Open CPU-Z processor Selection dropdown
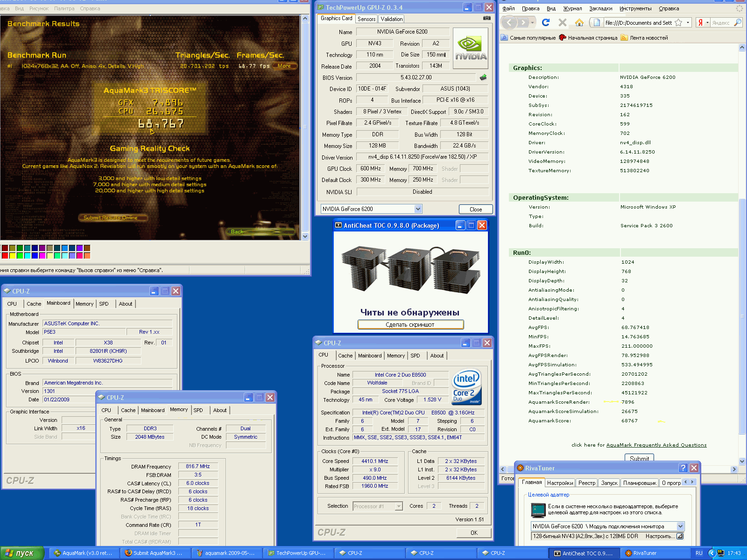 pyautogui.click(x=399, y=506)
